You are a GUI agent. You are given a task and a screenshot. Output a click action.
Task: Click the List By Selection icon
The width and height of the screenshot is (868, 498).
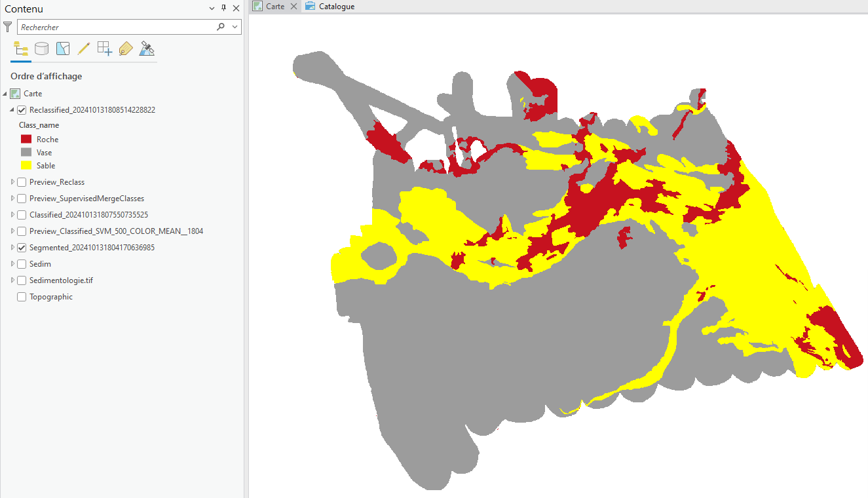pyautogui.click(x=63, y=48)
